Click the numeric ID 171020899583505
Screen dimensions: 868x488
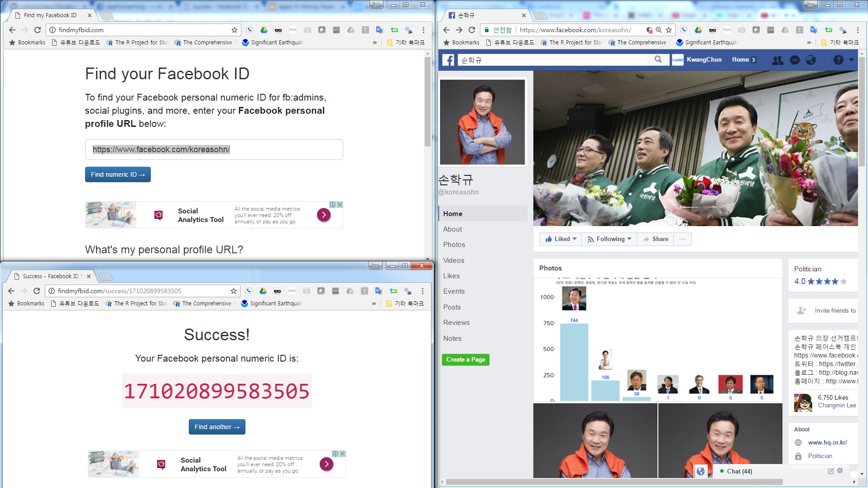tap(217, 391)
